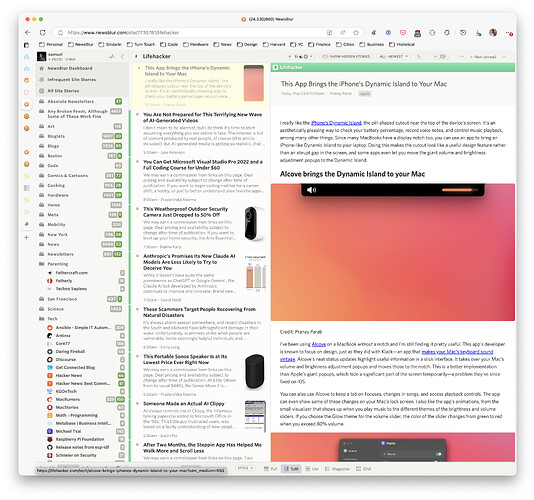Toggle Show Hidden Stories
534x500 pixels.
(x=346, y=57)
